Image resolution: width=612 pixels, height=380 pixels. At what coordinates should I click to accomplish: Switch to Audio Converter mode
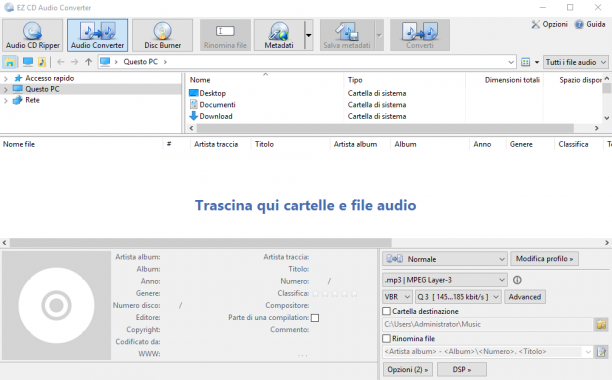pyautogui.click(x=97, y=36)
